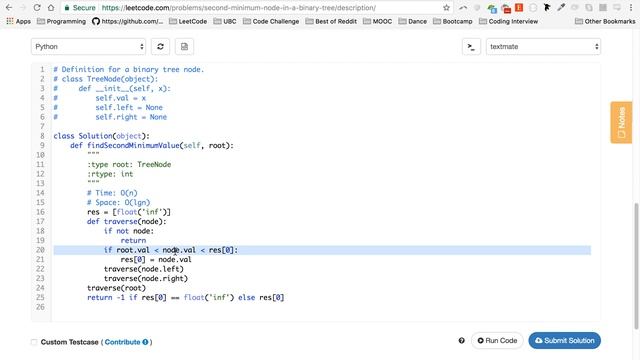Click the 'if not node:' code line

[129, 231]
